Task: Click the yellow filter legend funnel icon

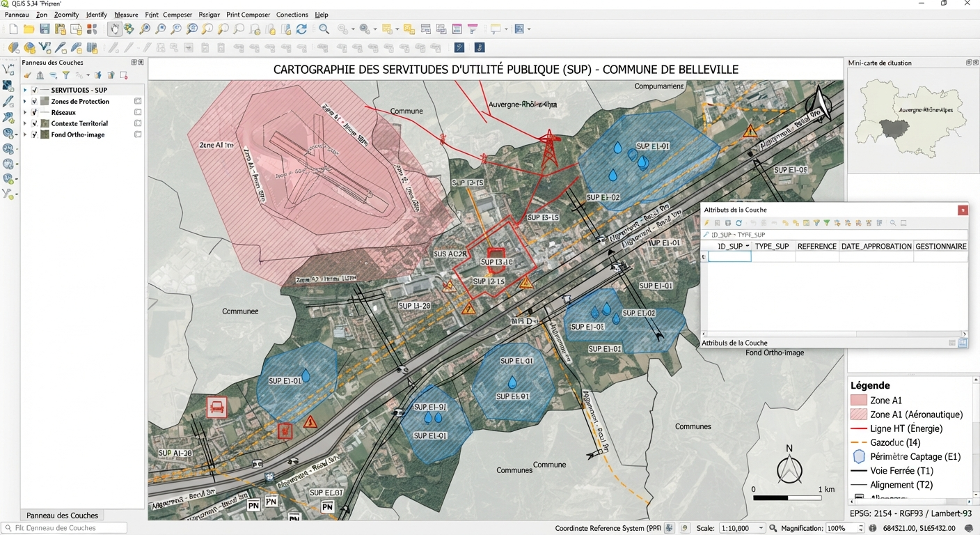Action: (x=66, y=75)
